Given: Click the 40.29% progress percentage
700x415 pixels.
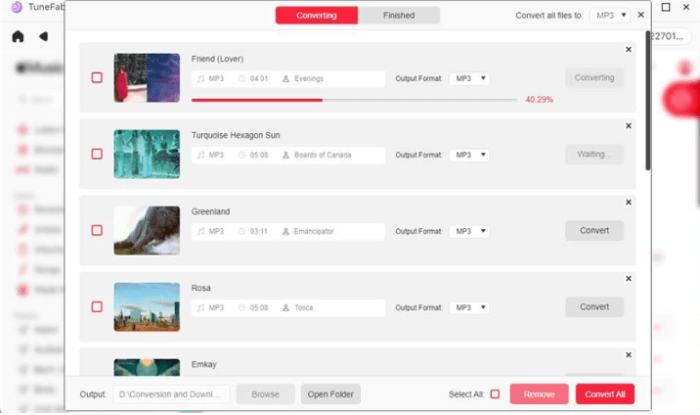Looking at the screenshot, I should [539, 100].
